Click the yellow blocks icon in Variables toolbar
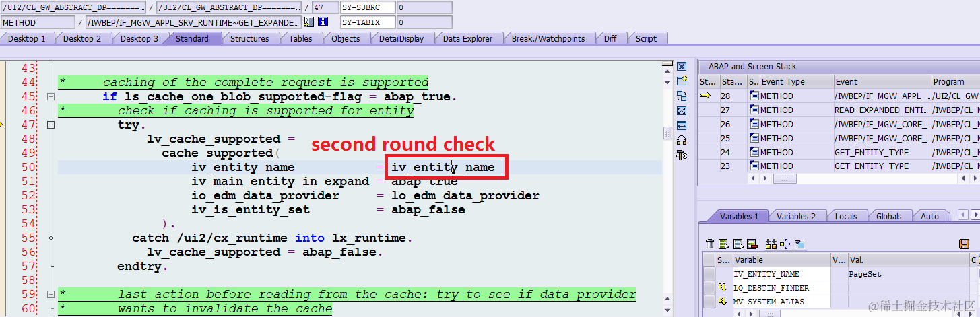Screen dimensions: 980x317 tap(771, 244)
